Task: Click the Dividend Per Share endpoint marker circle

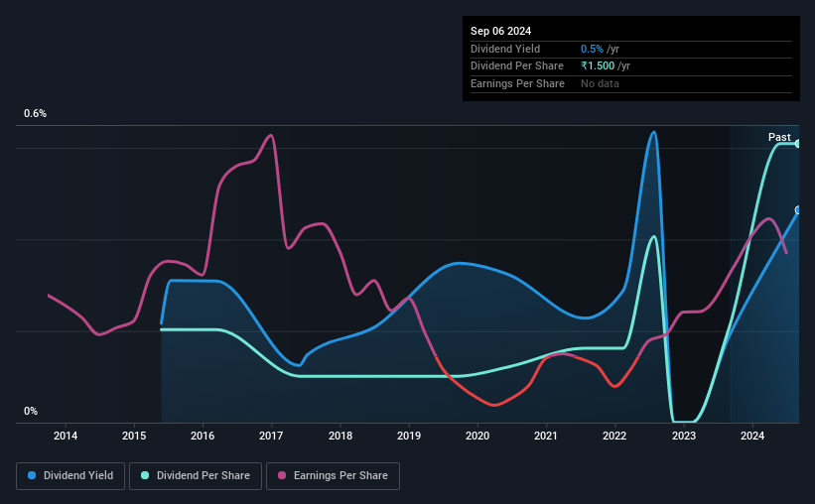Action: tap(798, 144)
